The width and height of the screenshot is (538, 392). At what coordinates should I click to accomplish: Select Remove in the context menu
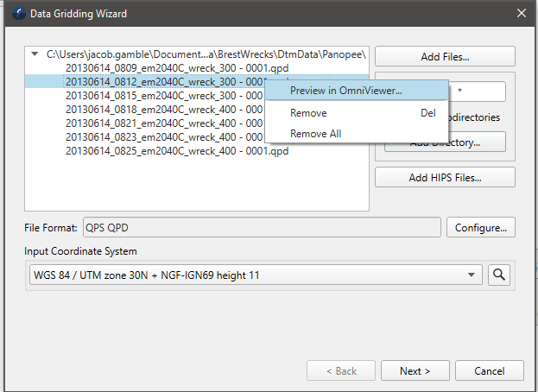[308, 113]
